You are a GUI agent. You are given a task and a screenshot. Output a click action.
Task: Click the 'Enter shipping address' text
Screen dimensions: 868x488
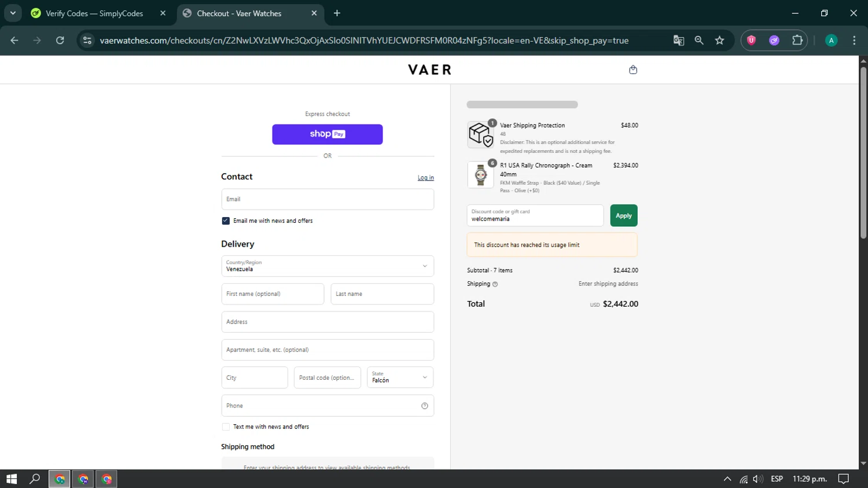pyautogui.click(x=608, y=284)
